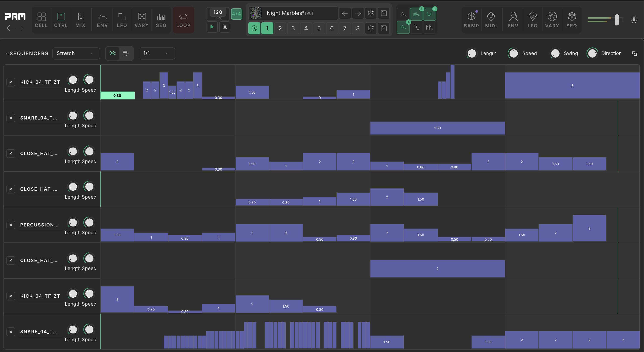644x352 pixels.
Task: Select the scattered steps view icon
Action: tap(113, 53)
